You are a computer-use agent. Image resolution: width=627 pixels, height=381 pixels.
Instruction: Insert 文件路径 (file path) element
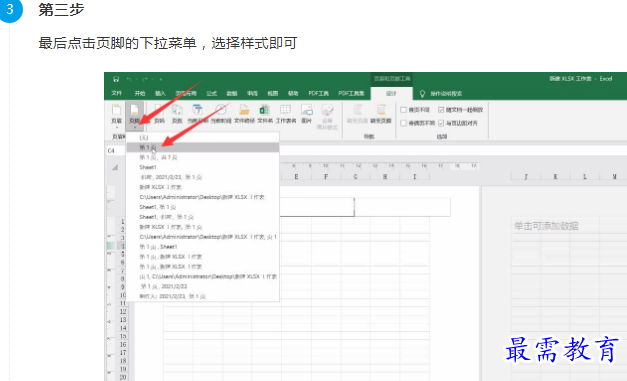click(x=244, y=114)
